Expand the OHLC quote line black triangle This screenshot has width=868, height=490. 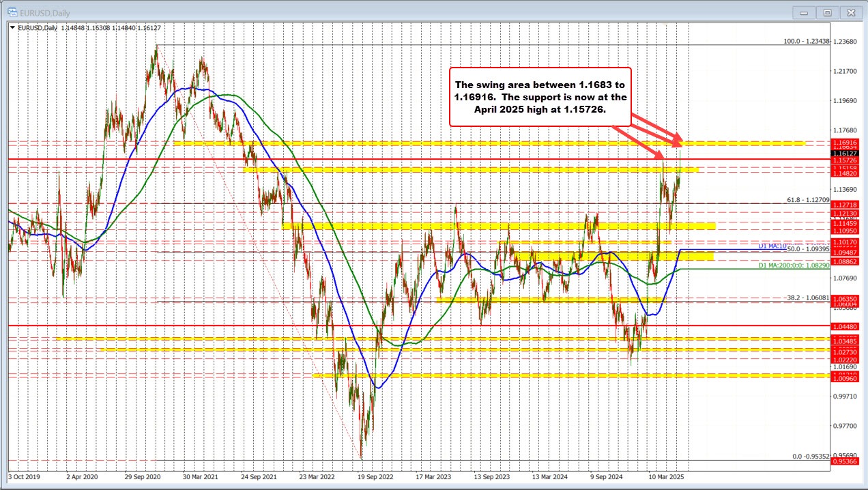[14, 27]
